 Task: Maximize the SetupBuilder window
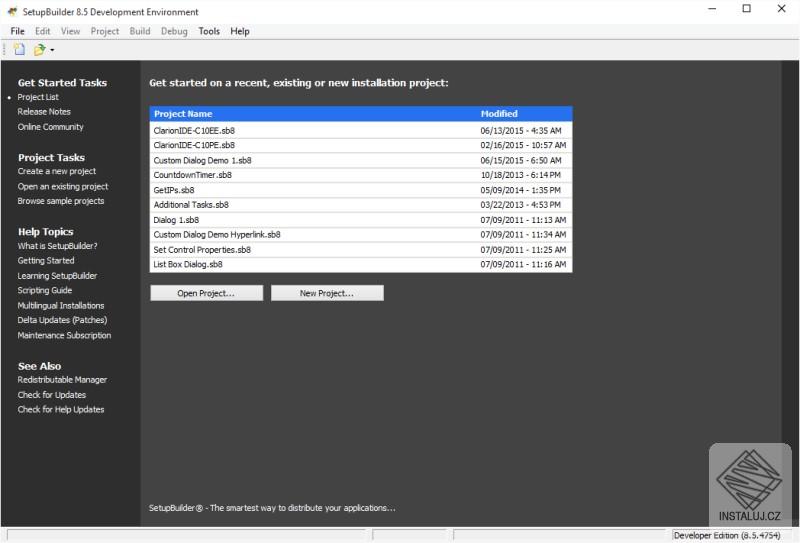pyautogui.click(x=746, y=9)
